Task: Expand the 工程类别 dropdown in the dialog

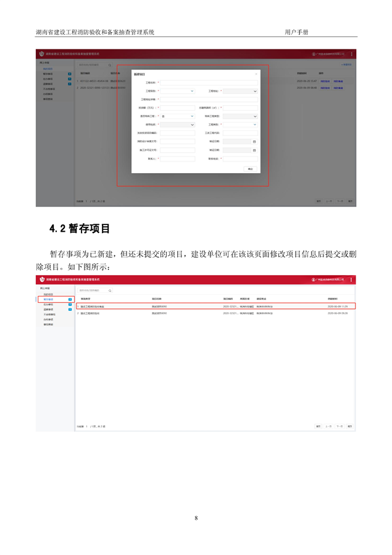Action: (192, 91)
